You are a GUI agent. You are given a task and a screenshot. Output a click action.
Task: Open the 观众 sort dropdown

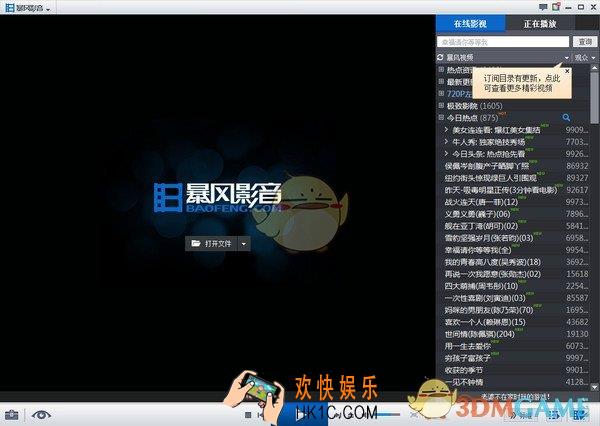[584, 57]
